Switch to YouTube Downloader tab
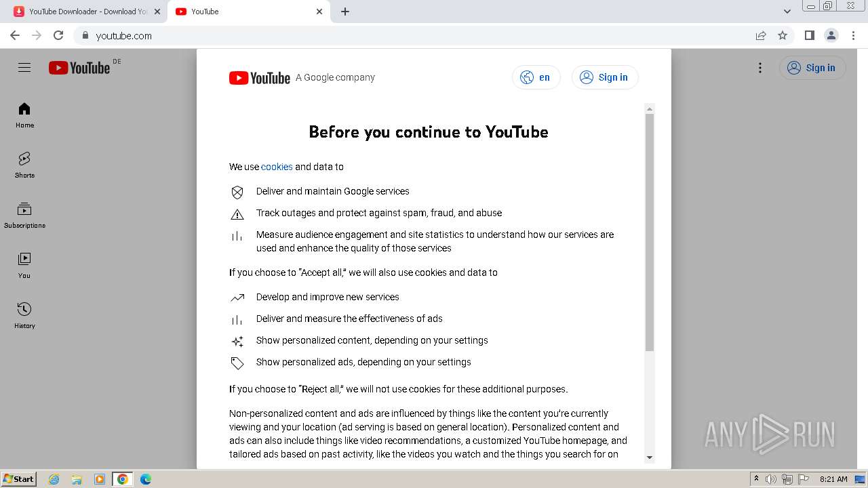Screen dimensions: 868x488 (x=87, y=12)
